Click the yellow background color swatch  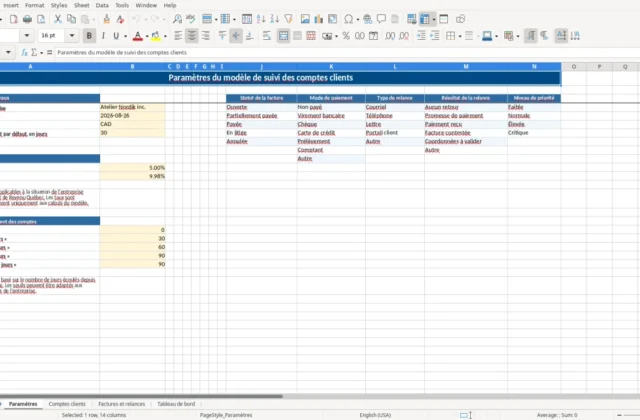[x=156, y=36]
